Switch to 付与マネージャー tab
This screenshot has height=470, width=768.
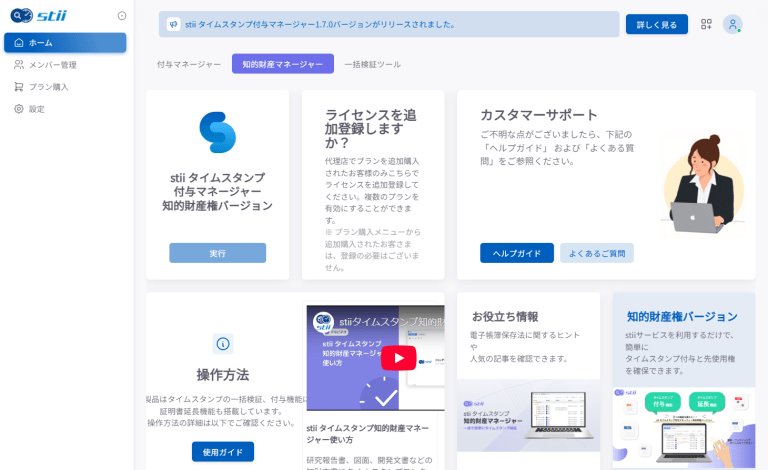pyautogui.click(x=189, y=64)
